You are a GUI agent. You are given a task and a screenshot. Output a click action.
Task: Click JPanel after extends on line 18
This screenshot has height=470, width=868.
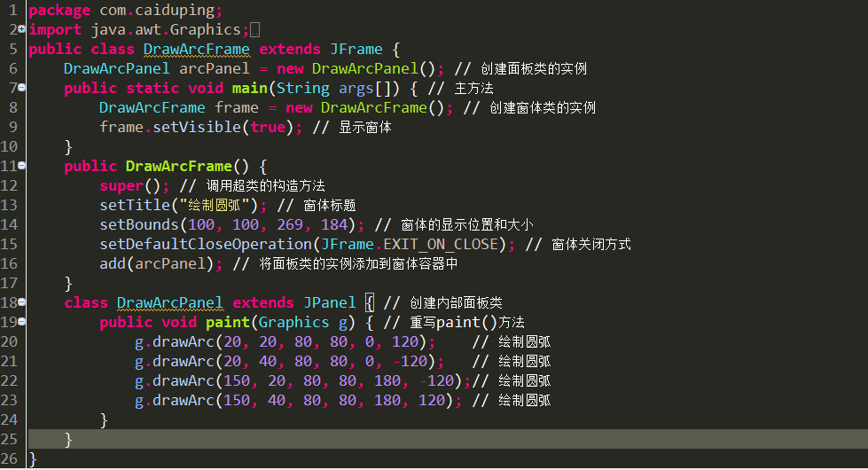329,302
